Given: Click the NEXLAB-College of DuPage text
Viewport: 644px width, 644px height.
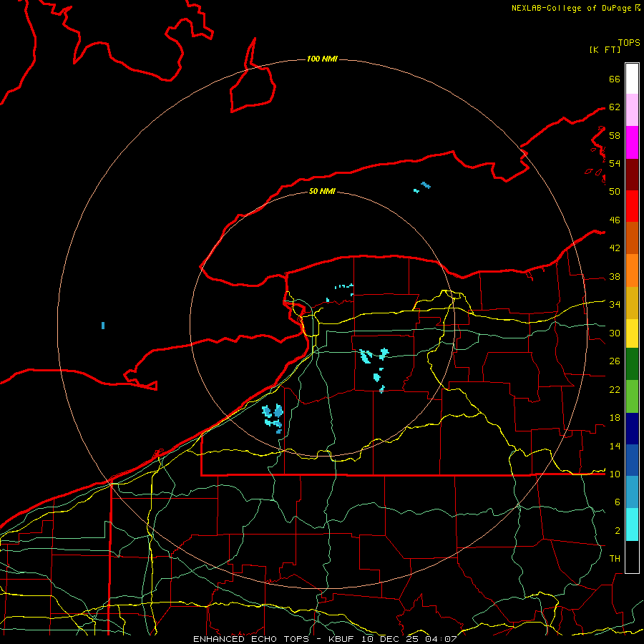Looking at the screenshot, I should coord(571,8).
